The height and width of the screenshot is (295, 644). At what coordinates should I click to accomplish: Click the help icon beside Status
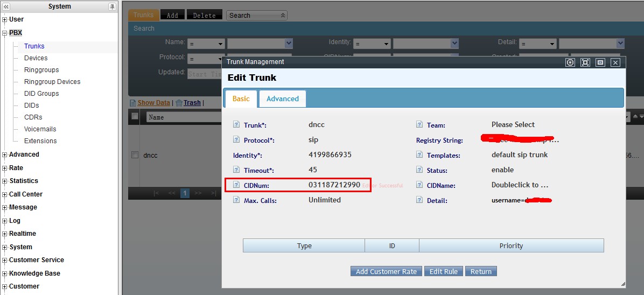click(x=419, y=170)
